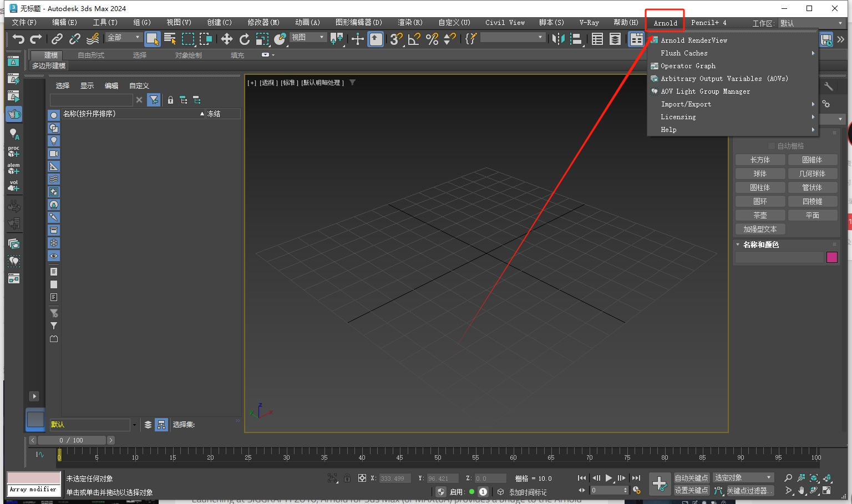Click the scene explorer search field
This screenshot has height=504, width=852.
(91, 100)
